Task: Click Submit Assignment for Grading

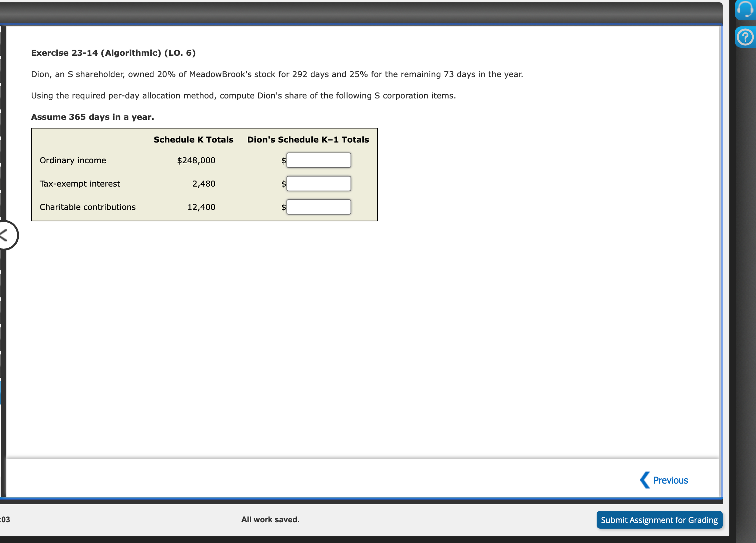Action: pyautogui.click(x=659, y=520)
